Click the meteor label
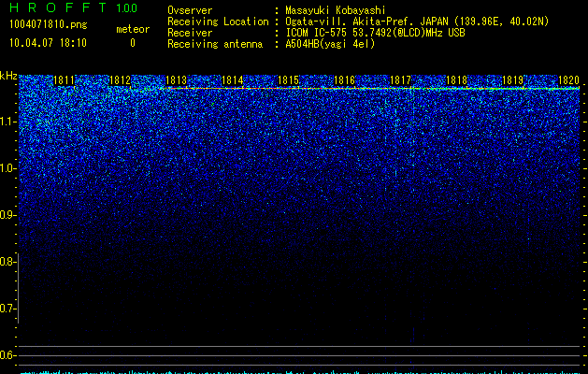The width and height of the screenshot is (588, 374). (133, 29)
